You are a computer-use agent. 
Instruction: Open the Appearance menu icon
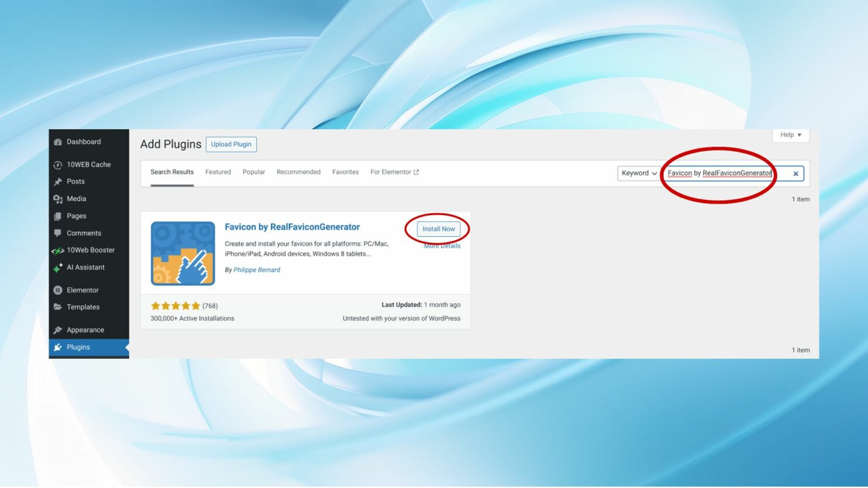[x=58, y=330]
